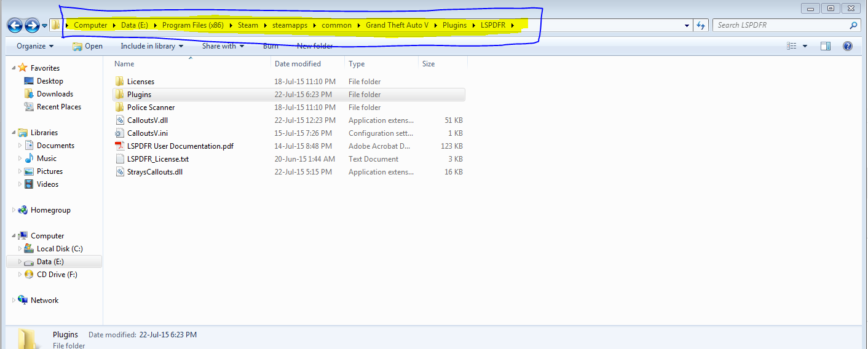Select the CalloutsV.dll file icon

click(x=120, y=120)
